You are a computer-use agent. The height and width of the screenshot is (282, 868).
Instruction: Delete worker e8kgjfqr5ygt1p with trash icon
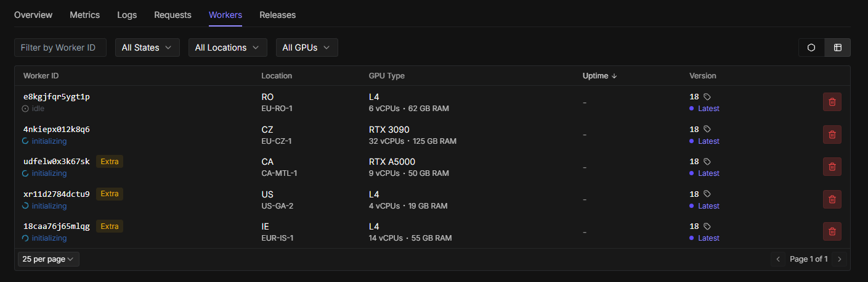832,102
